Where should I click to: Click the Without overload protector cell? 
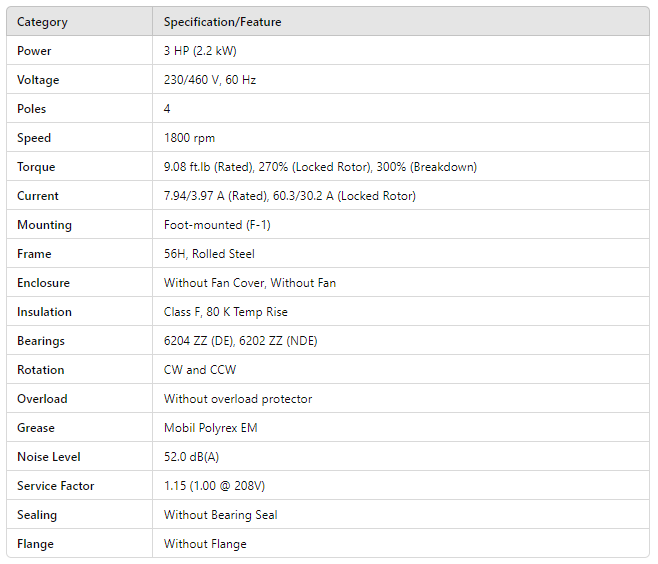pyautogui.click(x=238, y=399)
